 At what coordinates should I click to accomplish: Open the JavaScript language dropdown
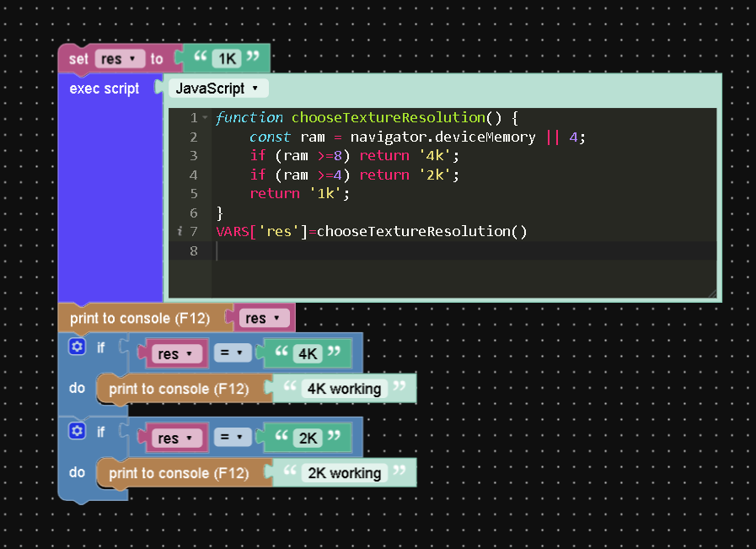217,89
